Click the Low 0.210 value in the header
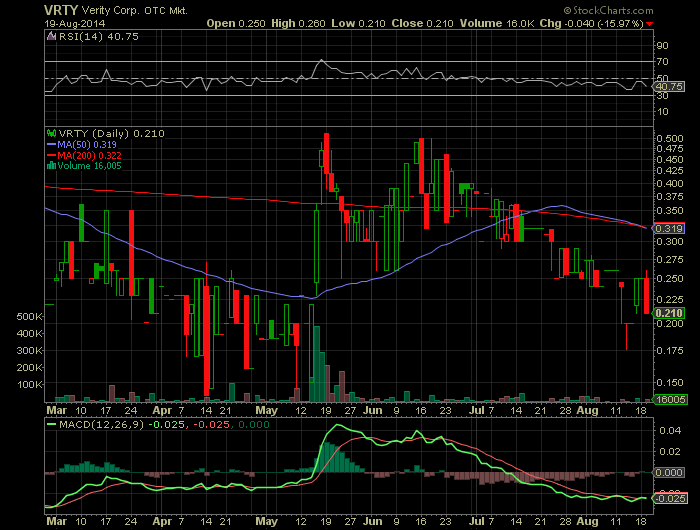 (358, 23)
